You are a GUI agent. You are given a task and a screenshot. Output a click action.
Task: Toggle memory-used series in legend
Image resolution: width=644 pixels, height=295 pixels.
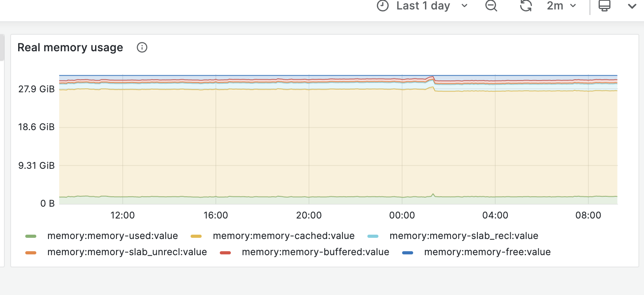pos(112,236)
